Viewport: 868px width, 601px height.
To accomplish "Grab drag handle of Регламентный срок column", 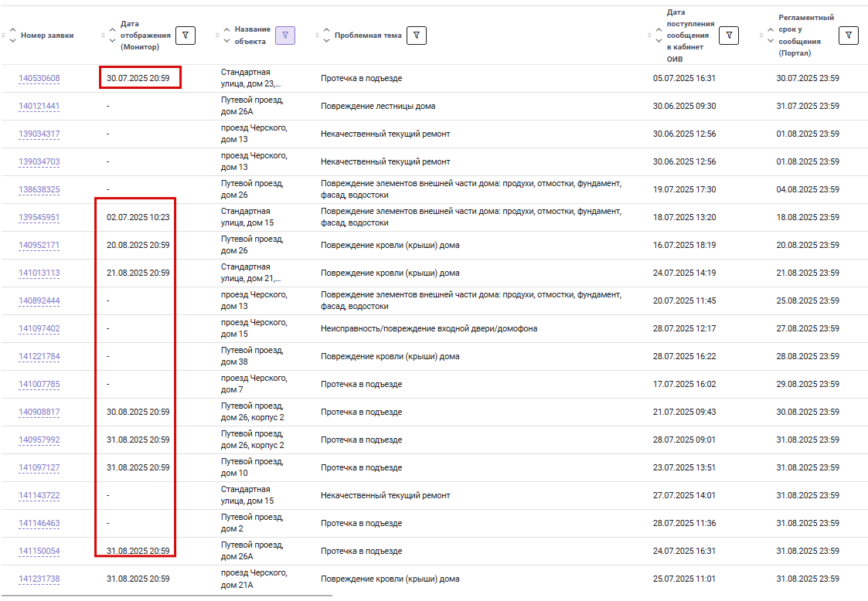I will (x=761, y=36).
